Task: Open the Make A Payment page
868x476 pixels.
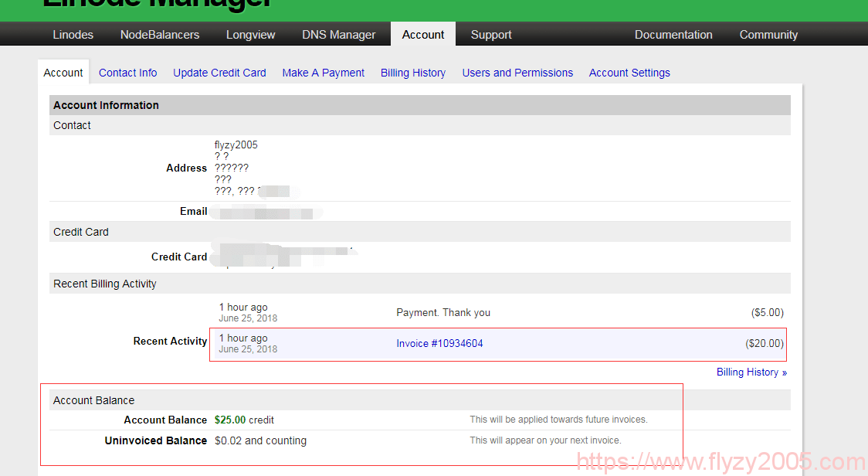Action: coord(324,73)
